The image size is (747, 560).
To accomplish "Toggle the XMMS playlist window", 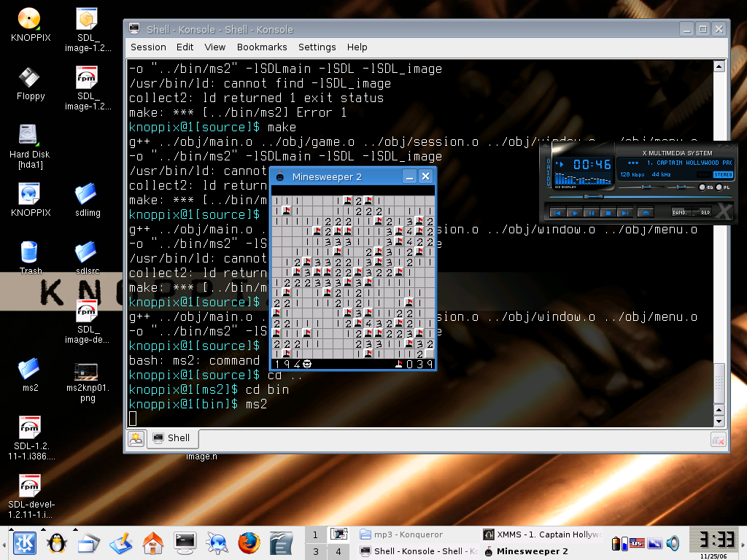I will (x=719, y=187).
